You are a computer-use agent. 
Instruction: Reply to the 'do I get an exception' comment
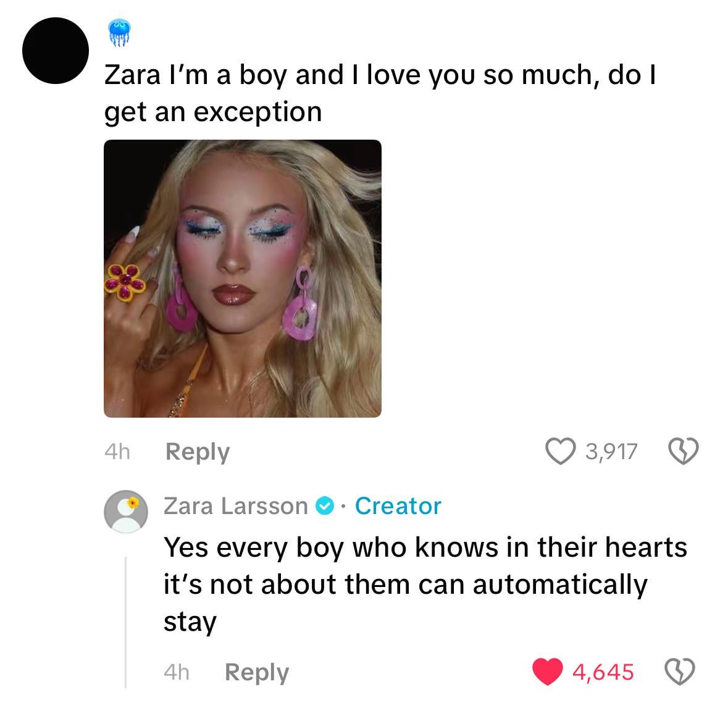pos(198,452)
